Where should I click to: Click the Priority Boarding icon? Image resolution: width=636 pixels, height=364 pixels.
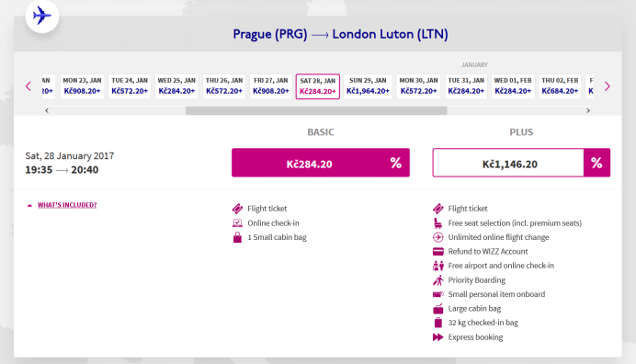click(438, 280)
